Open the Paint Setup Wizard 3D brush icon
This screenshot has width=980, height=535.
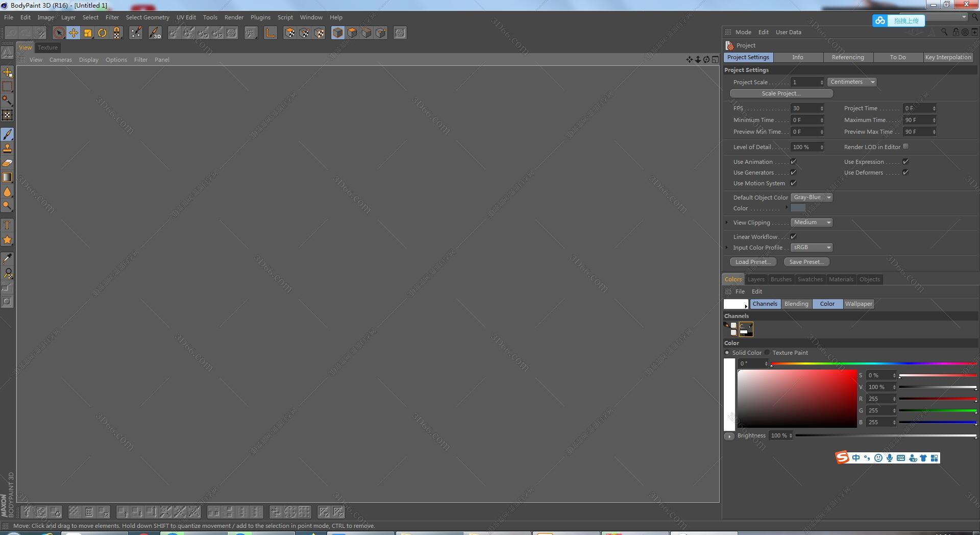[155, 33]
